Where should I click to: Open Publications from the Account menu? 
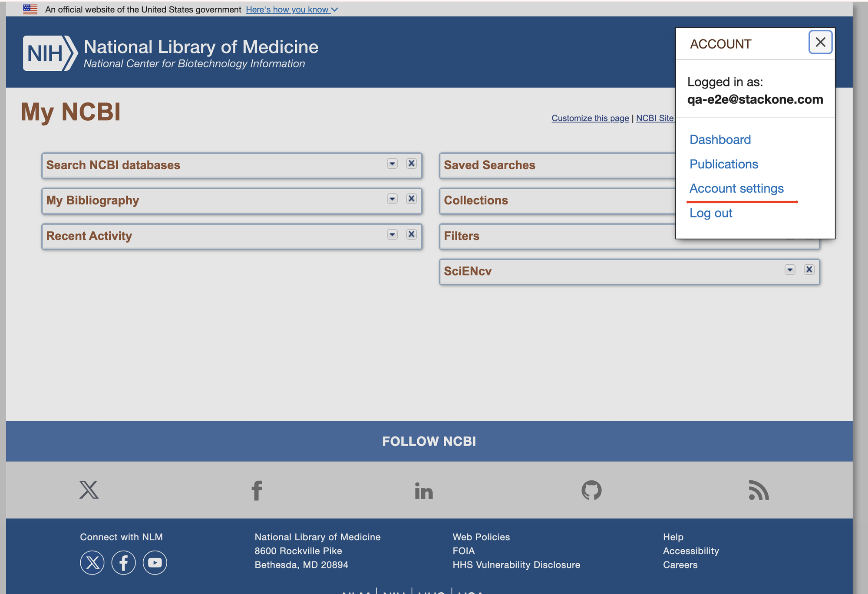point(724,164)
